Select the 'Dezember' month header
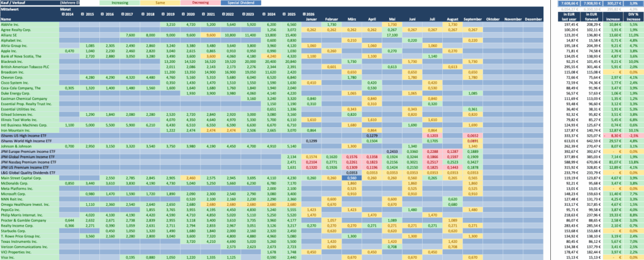 click(x=533, y=19)
